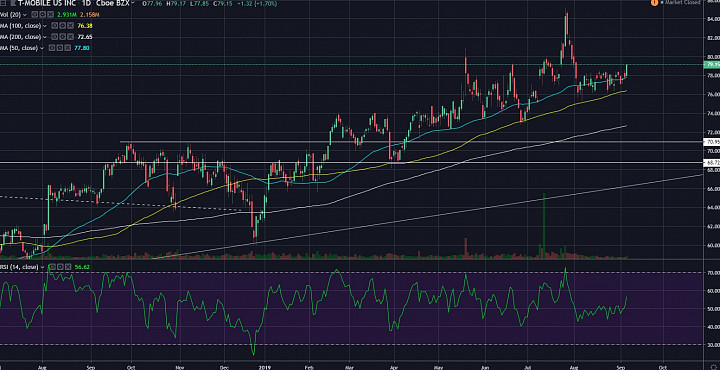Remove the RSI (14, close) indicator
The width and height of the screenshot is (720, 370).
tap(68, 267)
